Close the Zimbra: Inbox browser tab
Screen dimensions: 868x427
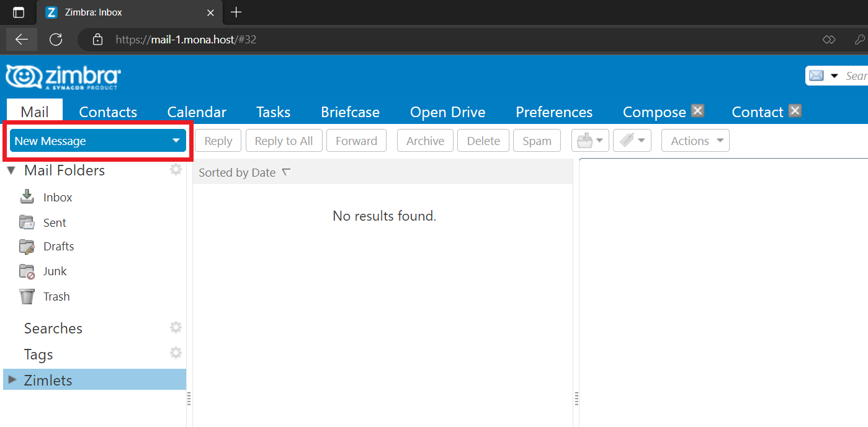[x=210, y=12]
